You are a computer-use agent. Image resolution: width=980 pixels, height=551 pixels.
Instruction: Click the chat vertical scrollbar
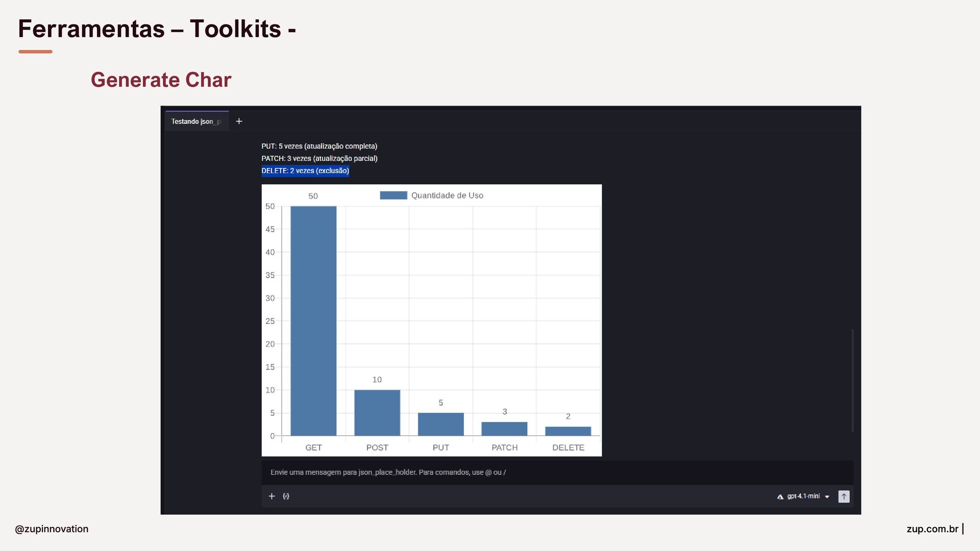[x=852, y=380]
